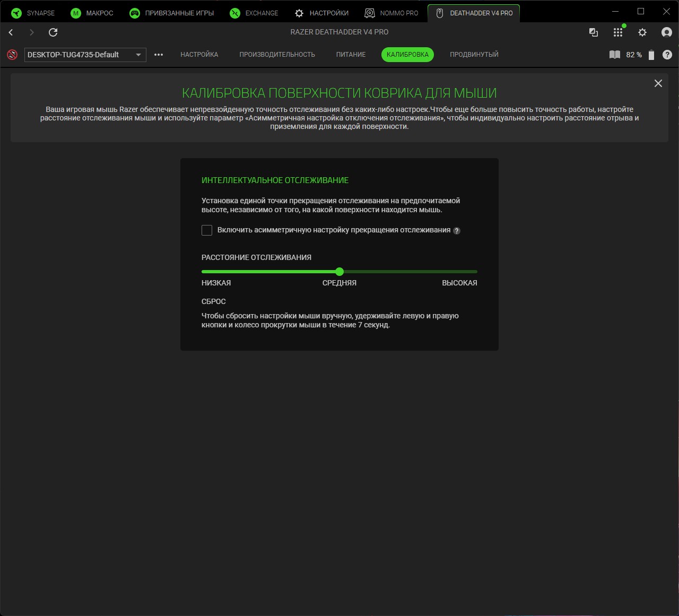Click the Сброс section heading

[214, 301]
